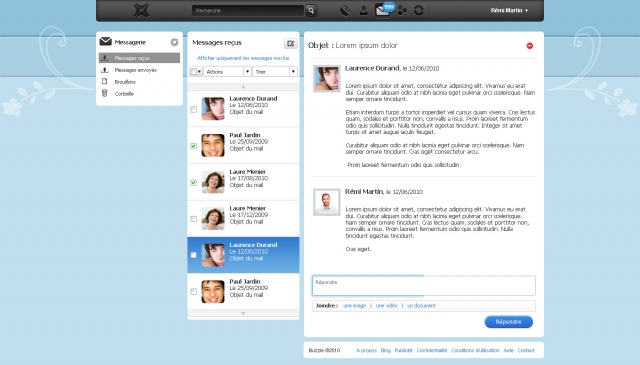This screenshot has height=365, width=640.
Task: Open the Blog footer link
Action: (385, 350)
